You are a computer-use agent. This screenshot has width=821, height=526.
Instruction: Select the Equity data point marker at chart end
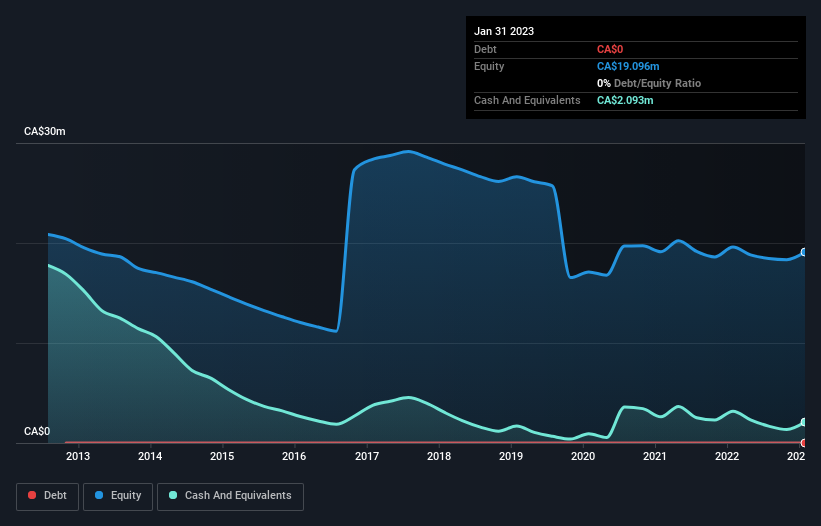click(x=804, y=252)
